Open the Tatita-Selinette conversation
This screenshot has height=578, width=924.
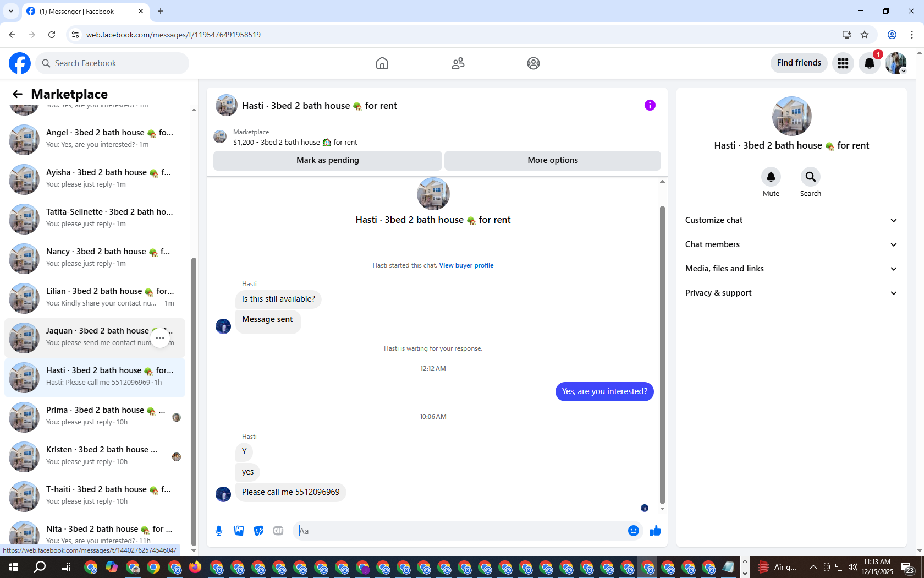pyautogui.click(x=95, y=219)
